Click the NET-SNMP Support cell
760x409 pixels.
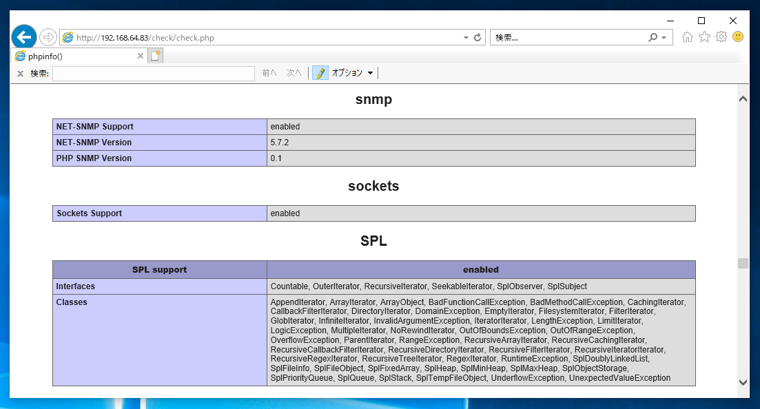(159, 126)
